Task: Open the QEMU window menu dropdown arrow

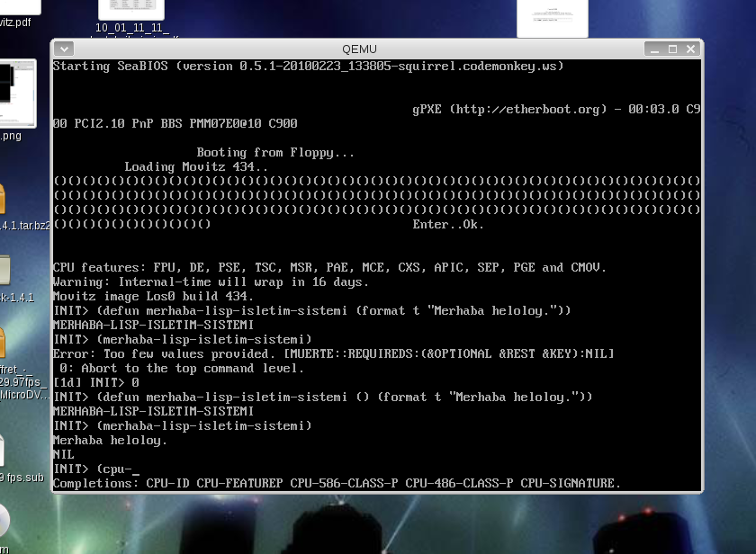Action: (64, 49)
